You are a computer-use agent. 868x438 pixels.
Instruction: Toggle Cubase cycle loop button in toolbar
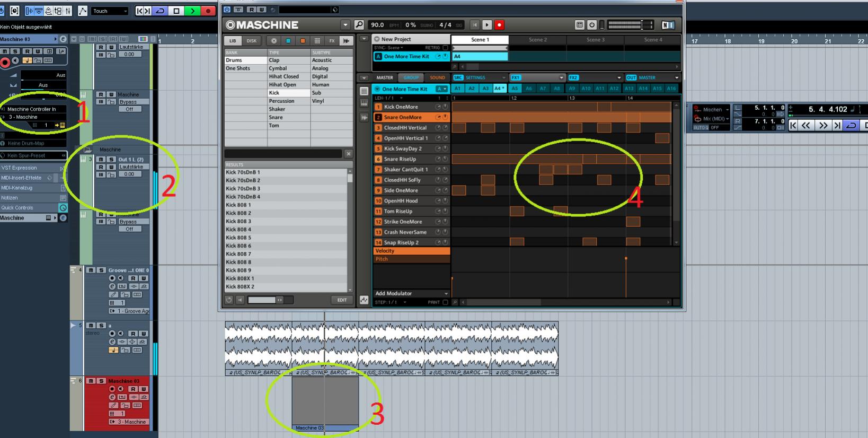click(x=161, y=11)
